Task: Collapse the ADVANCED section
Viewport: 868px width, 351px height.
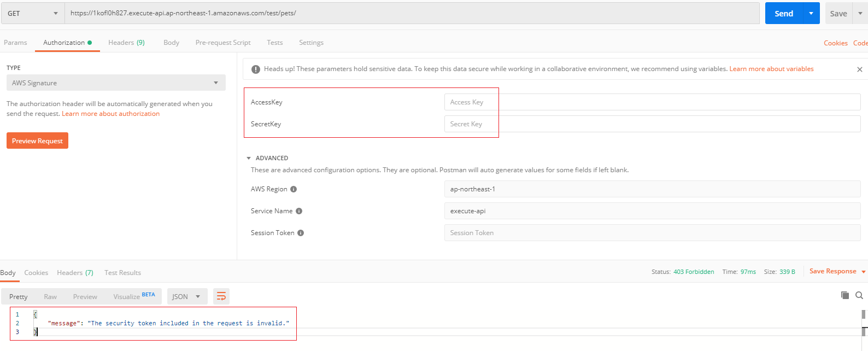Action: pos(249,158)
